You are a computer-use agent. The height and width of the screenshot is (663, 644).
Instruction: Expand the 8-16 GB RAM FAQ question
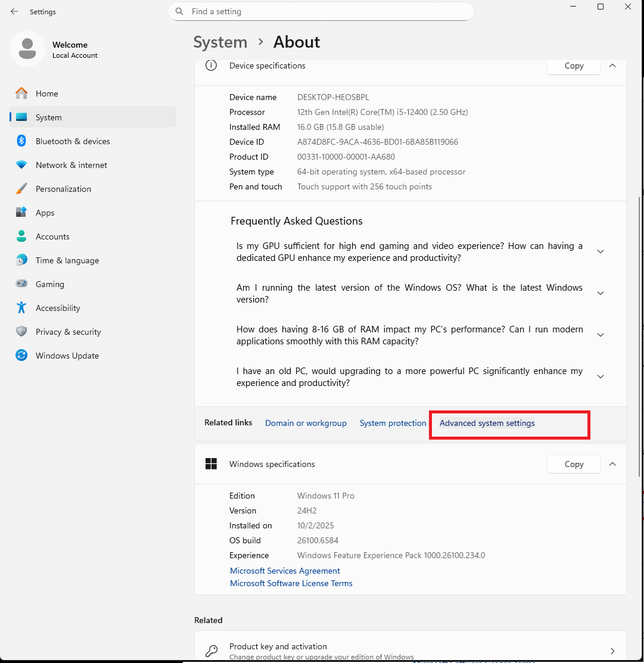click(x=601, y=335)
